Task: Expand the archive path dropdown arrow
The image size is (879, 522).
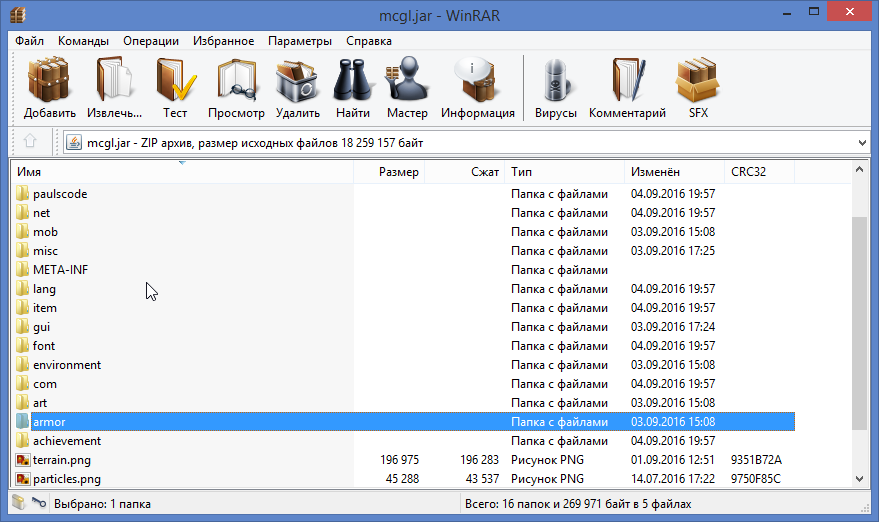Action: point(862,143)
